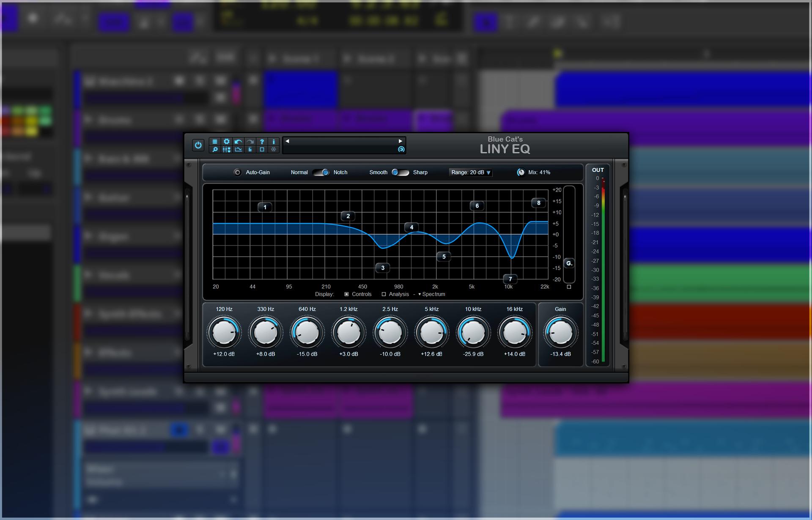Click the 10 kHz band knob
812x520 pixels.
[x=473, y=333]
